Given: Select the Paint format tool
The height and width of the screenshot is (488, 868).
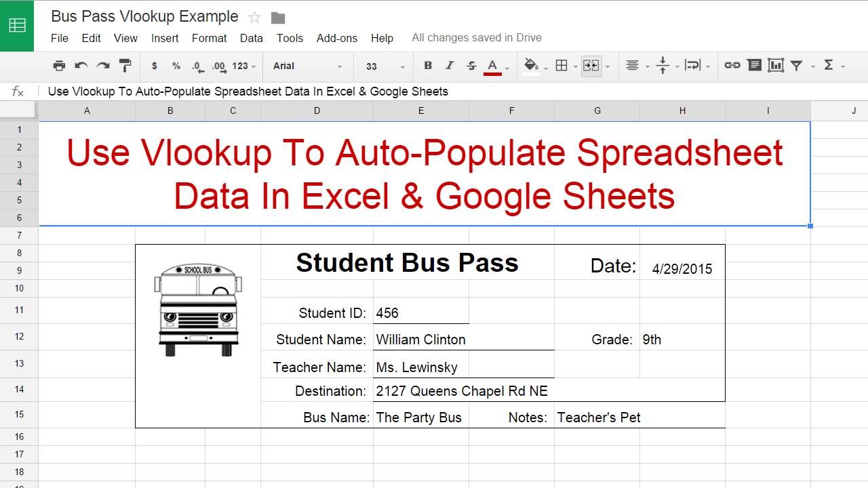Looking at the screenshot, I should pyautogui.click(x=125, y=66).
